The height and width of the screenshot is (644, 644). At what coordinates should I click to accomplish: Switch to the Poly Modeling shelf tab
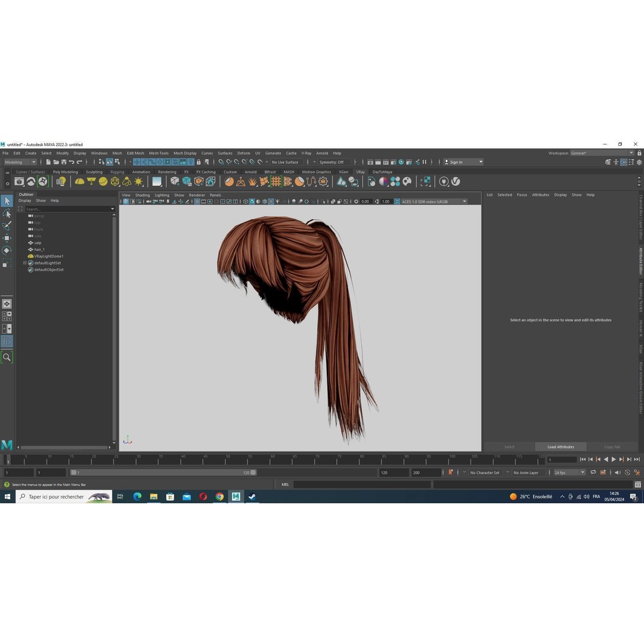click(x=66, y=172)
